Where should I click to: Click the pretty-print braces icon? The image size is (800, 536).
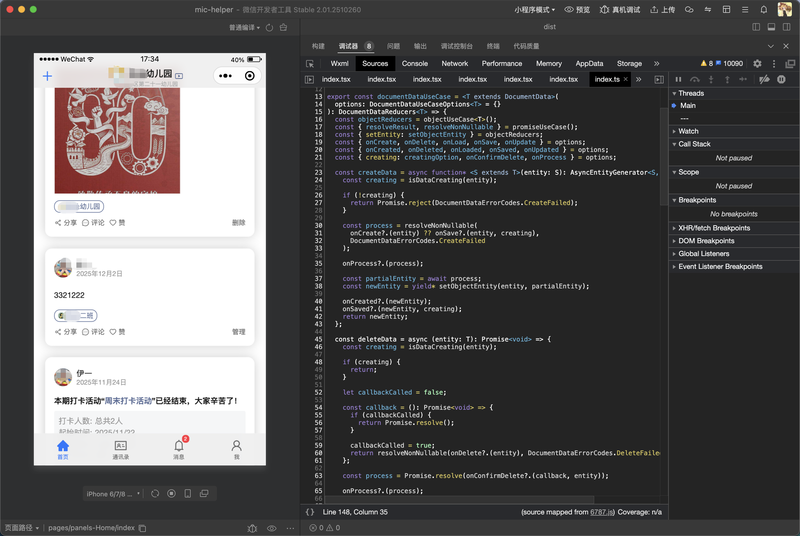(310, 511)
